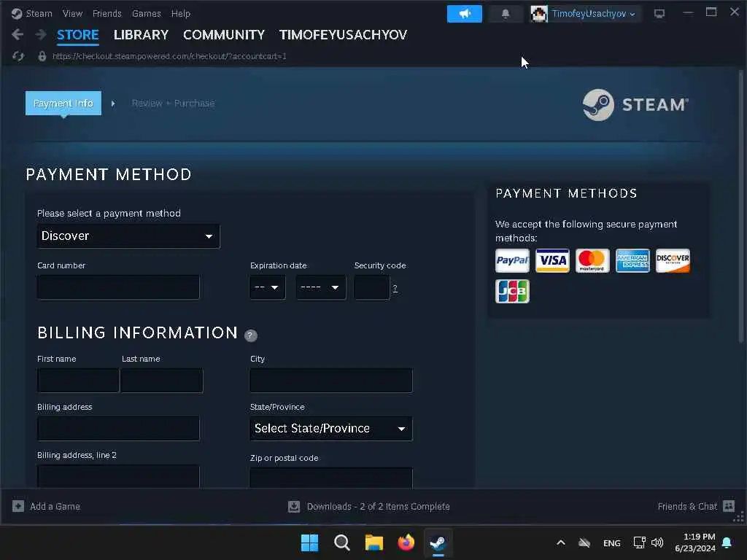Click the ENG language indicator
747x560 pixels.
612,542
